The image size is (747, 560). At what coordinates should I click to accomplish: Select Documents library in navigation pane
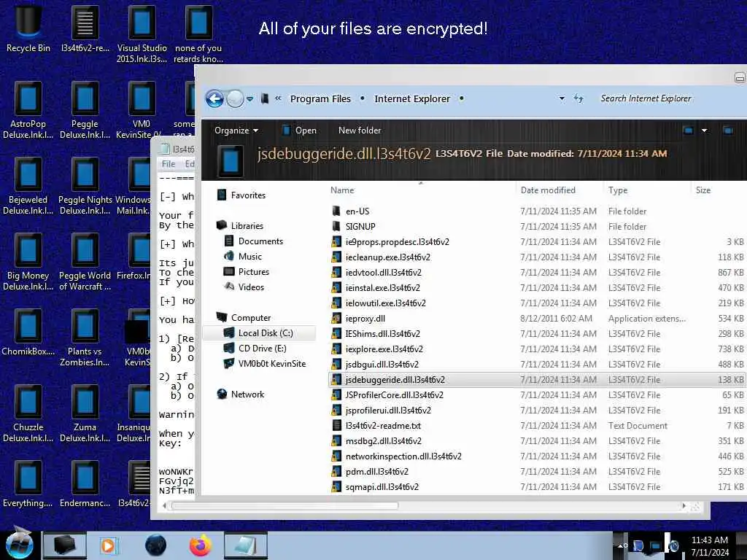253,241
